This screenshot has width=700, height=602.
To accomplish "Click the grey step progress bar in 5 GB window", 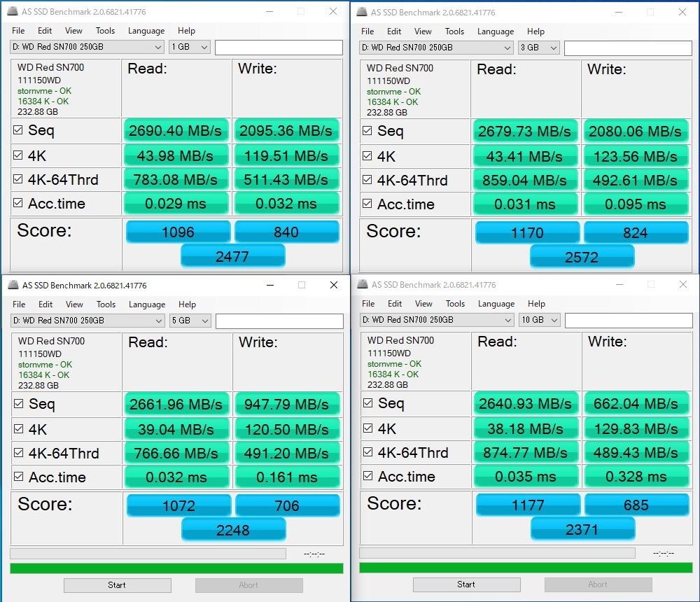I will pos(148,554).
